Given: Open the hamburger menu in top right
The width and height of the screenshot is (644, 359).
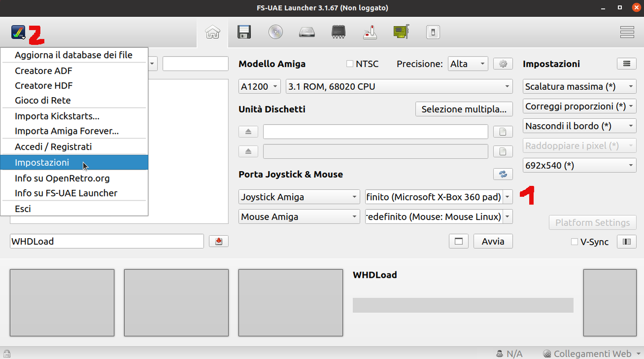Looking at the screenshot, I should click(x=627, y=32).
